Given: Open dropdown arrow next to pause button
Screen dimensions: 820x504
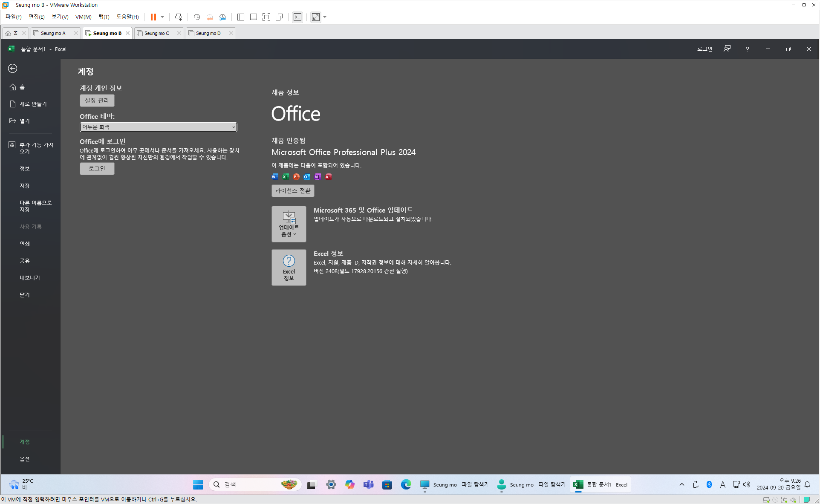Looking at the screenshot, I should click(162, 17).
